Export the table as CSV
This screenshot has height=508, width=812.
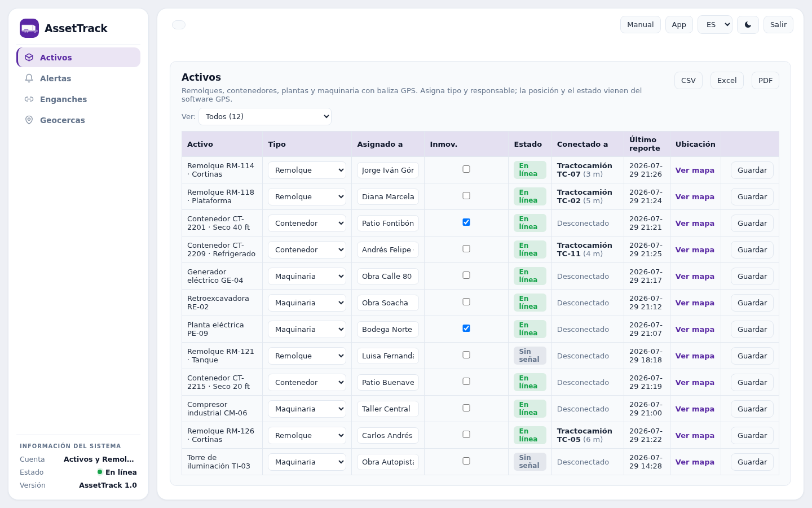[689, 81]
